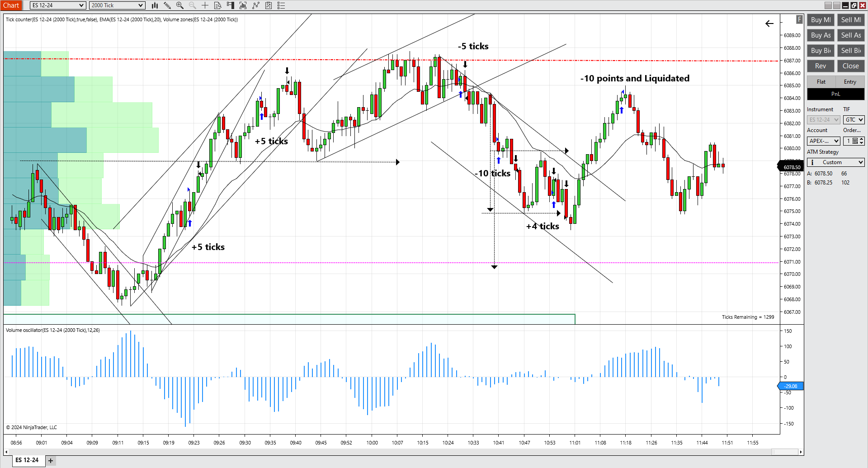
Task: Toggle the chart trader panel icon
Action: (x=230, y=5)
